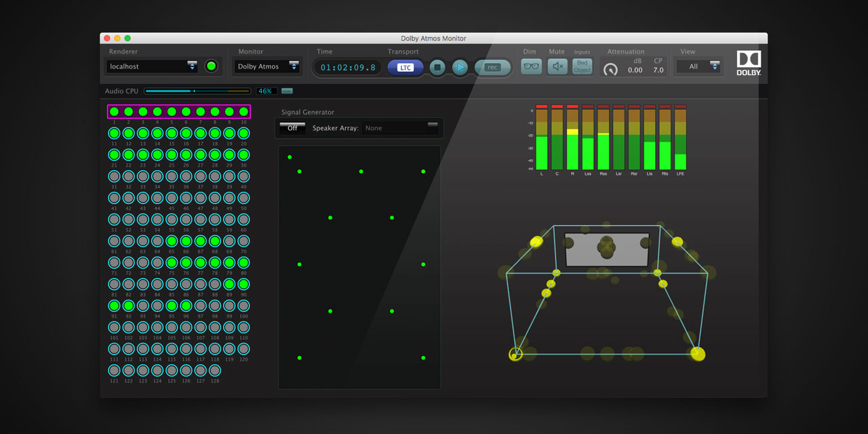This screenshot has width=868, height=434.
Task: Click the Rss channel level meter
Action: pyautogui.click(x=603, y=137)
